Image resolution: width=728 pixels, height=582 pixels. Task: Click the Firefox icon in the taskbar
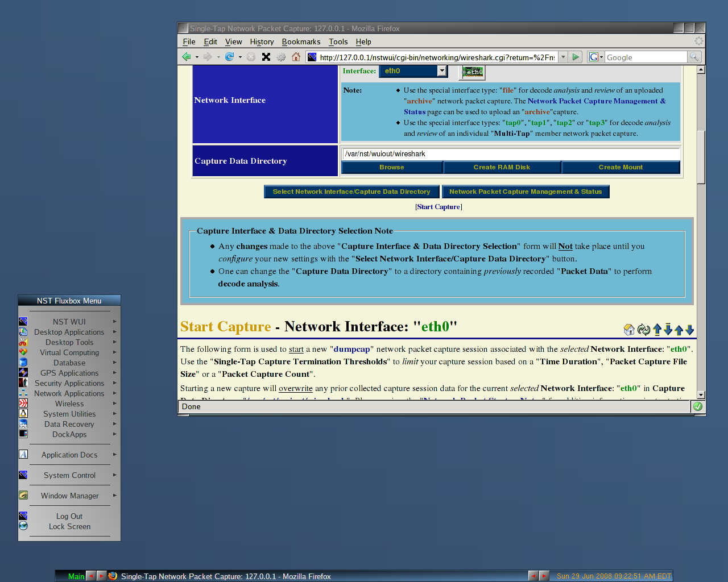tap(113, 576)
